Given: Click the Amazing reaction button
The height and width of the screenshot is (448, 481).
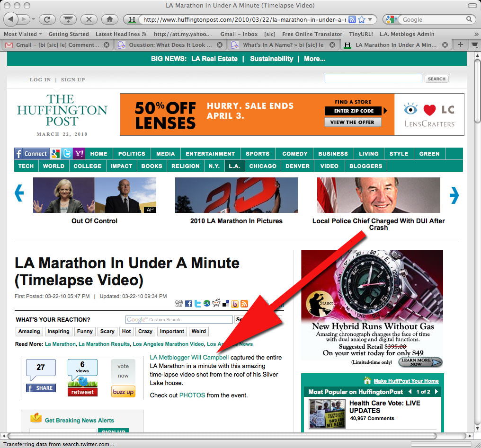Looking at the screenshot, I should (x=29, y=331).
